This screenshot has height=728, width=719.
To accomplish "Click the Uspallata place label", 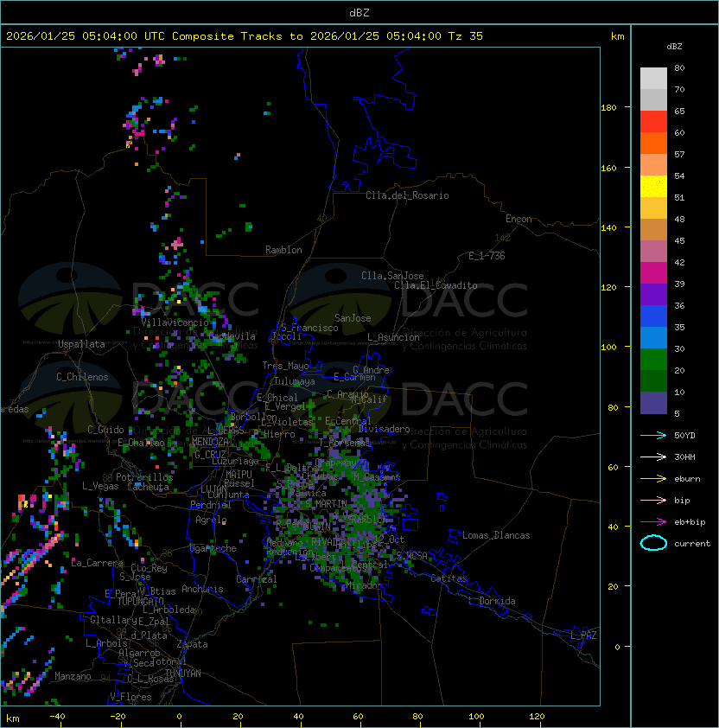I will coord(81,344).
